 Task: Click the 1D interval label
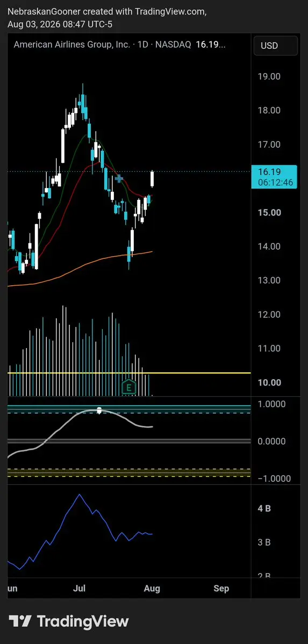(142, 45)
